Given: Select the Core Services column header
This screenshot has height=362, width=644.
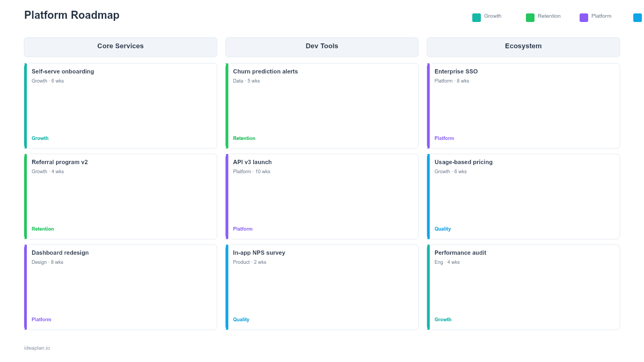Looking at the screenshot, I should tap(120, 47).
